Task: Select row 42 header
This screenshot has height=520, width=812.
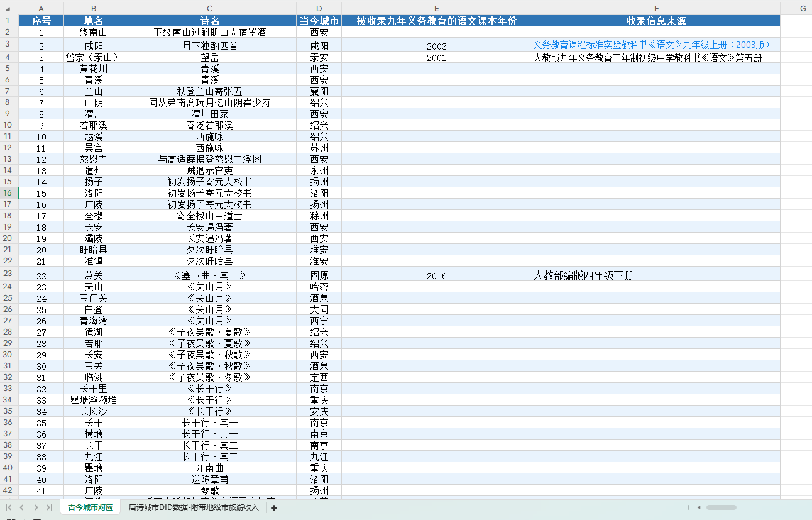Action: pyautogui.click(x=9, y=490)
